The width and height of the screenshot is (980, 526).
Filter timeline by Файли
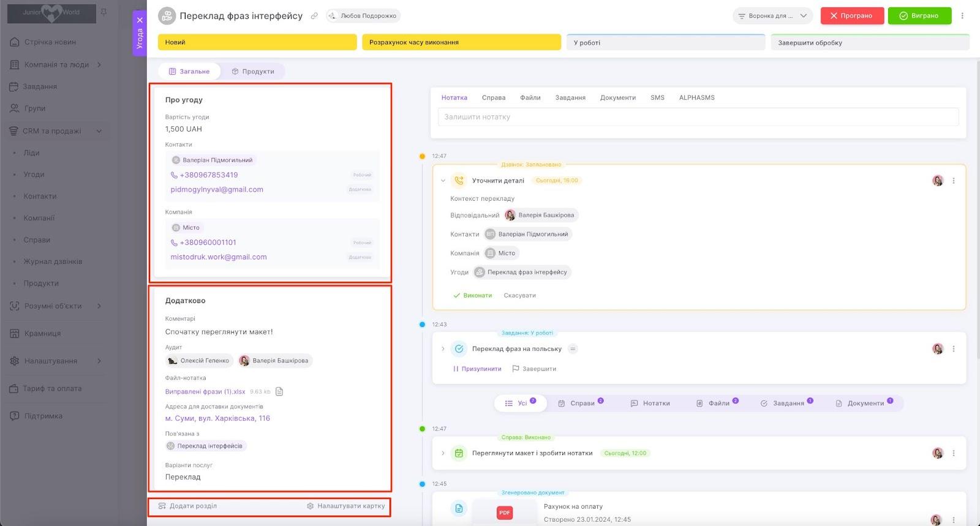(x=717, y=403)
